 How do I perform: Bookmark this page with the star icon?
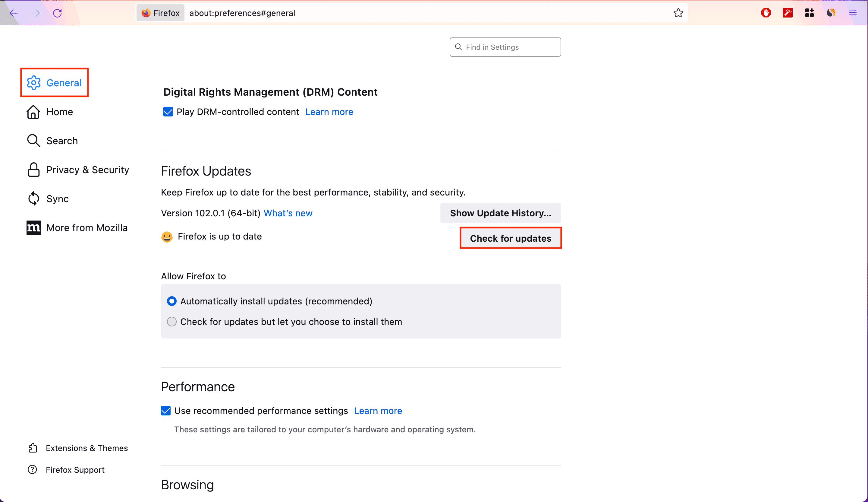678,13
